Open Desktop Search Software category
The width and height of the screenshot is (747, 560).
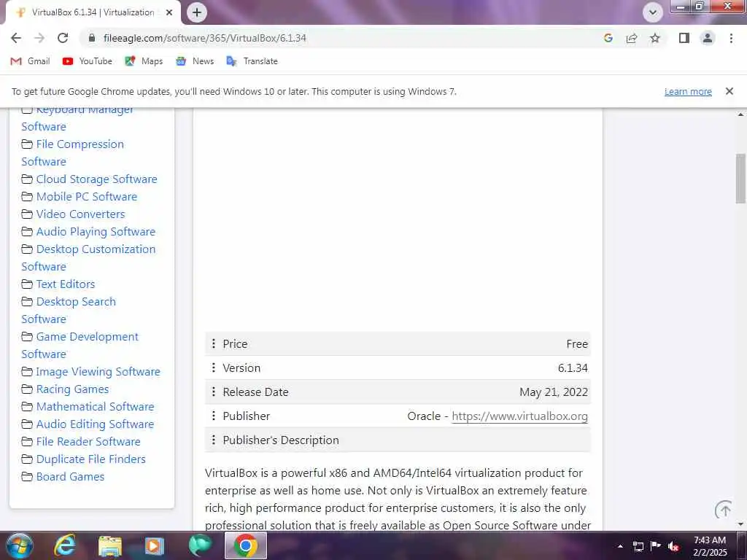click(69, 310)
